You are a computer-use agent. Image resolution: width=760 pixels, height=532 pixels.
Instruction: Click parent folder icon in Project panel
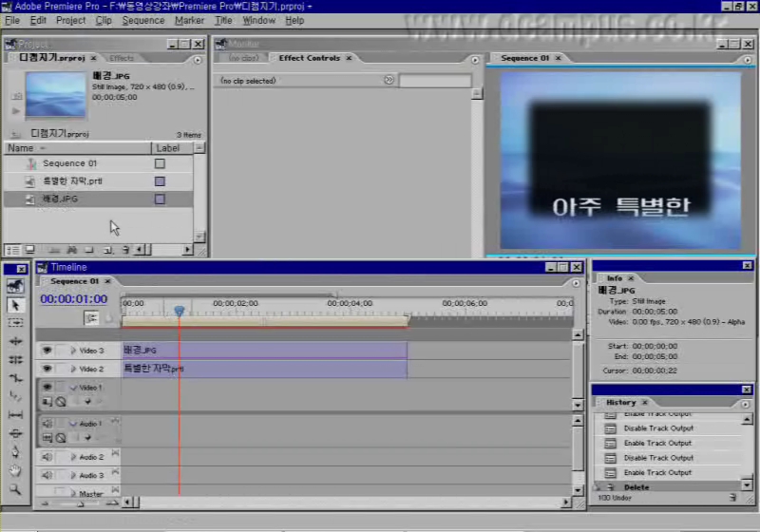[x=15, y=134]
